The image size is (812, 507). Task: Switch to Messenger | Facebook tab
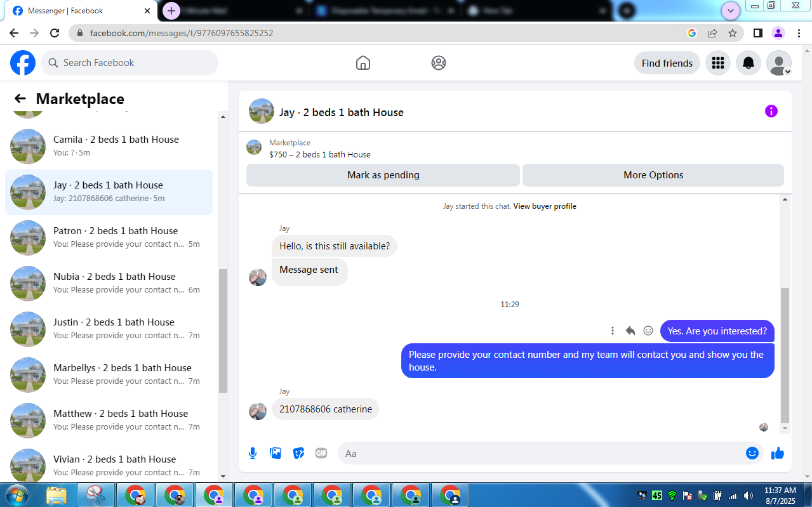pos(80,11)
